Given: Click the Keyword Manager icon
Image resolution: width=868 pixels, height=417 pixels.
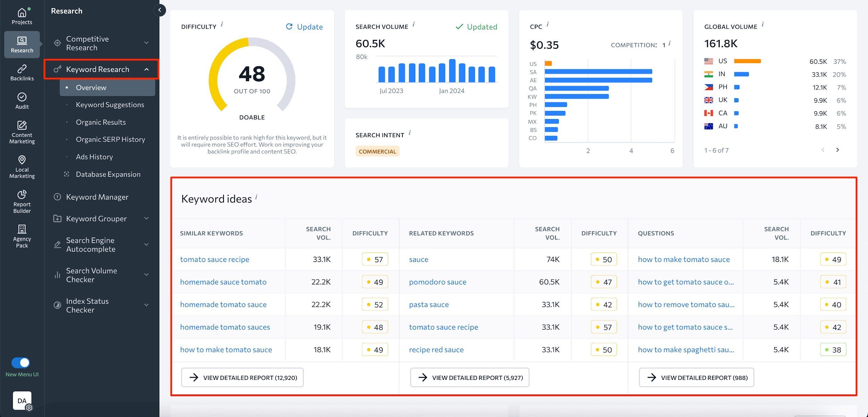Looking at the screenshot, I should (x=57, y=197).
